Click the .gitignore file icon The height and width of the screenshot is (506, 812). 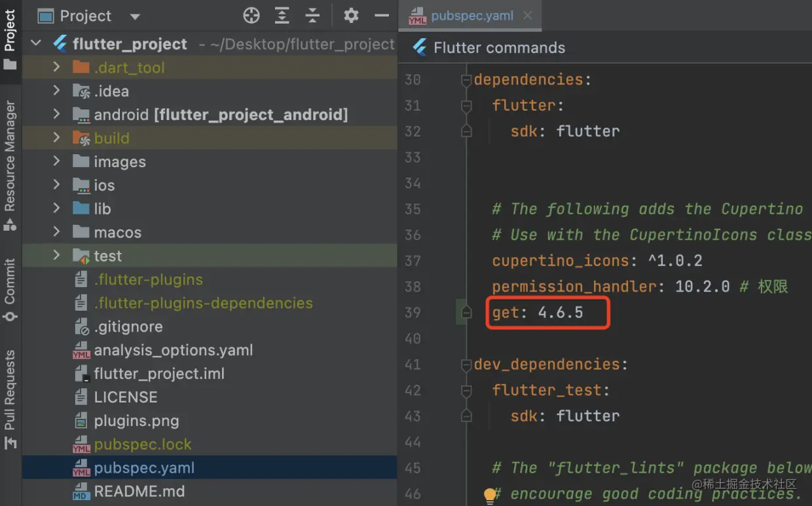point(81,326)
